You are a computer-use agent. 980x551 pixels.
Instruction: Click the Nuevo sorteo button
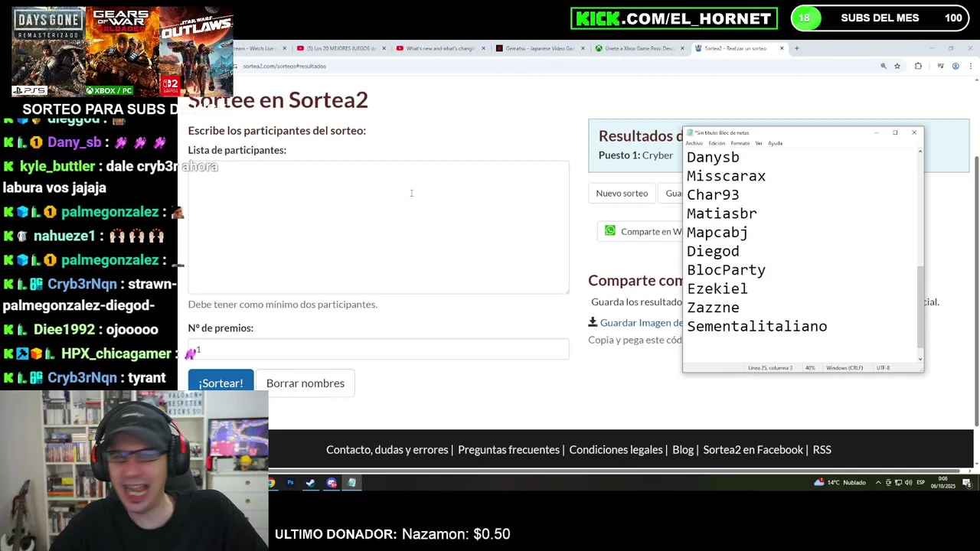tap(622, 193)
